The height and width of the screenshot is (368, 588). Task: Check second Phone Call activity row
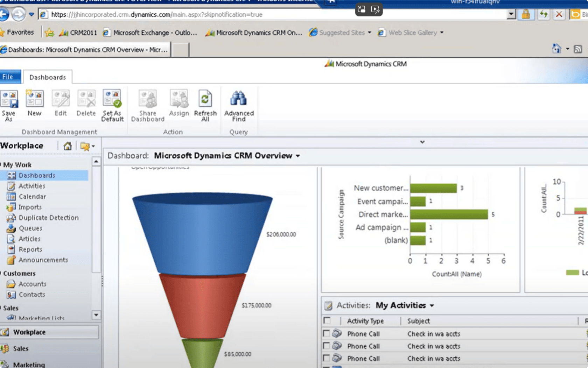(326, 346)
